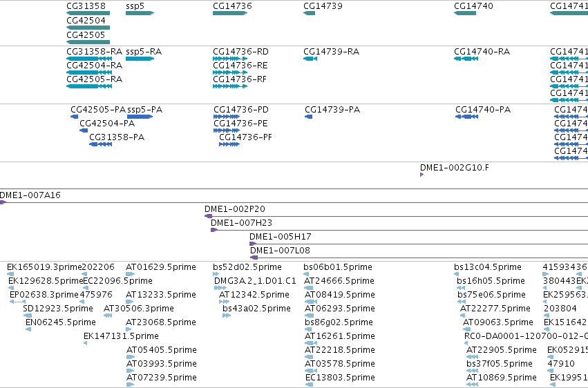This screenshot has width=588, height=388.
Task: Select EST bs16h05.5prime
Action: 491,281
